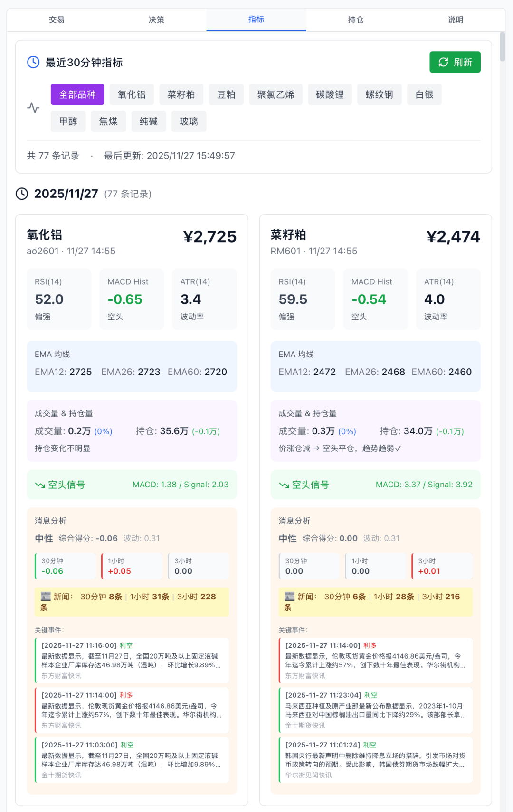Select the 全部品种 filter chip

pyautogui.click(x=77, y=94)
